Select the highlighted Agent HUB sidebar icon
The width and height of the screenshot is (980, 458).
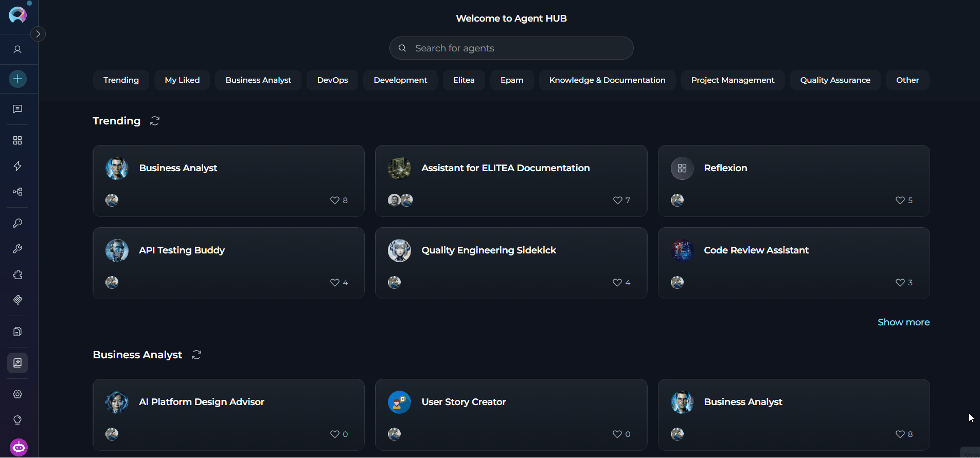point(17,363)
